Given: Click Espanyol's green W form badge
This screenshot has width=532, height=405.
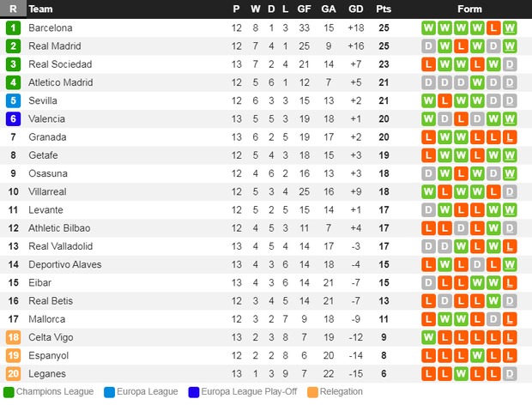Looking at the screenshot, I should click(477, 355).
